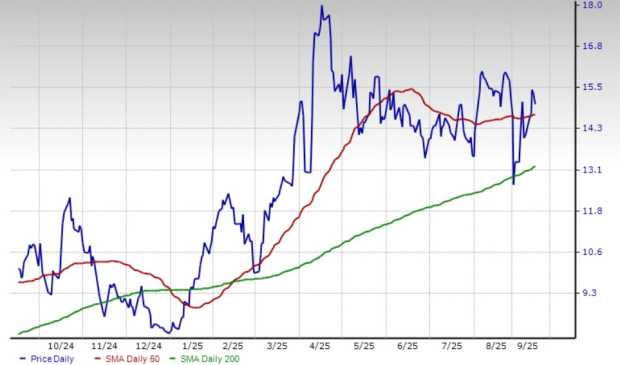Click the 9/25 x-axis date label

[527, 346]
